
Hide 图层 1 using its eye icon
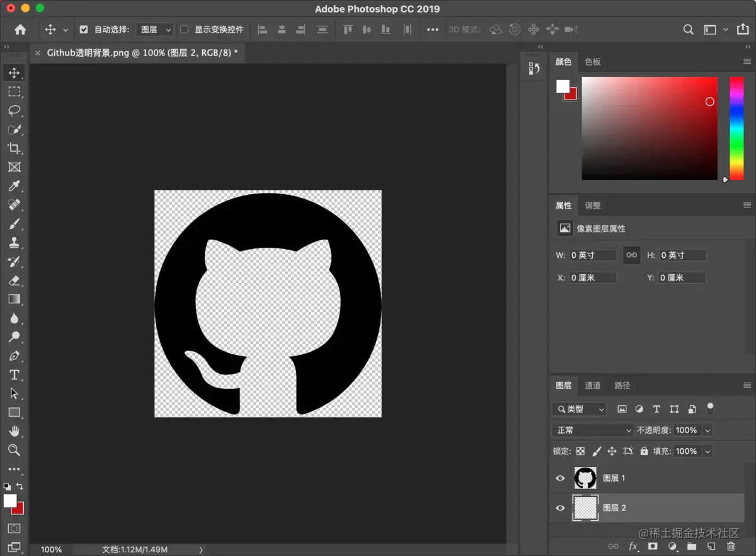pos(560,478)
